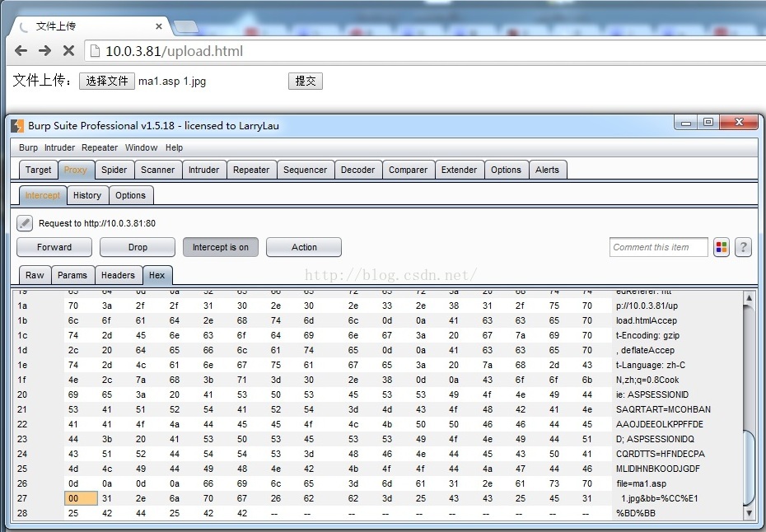766x532 pixels.
Task: Open the Help menu
Action: [174, 147]
